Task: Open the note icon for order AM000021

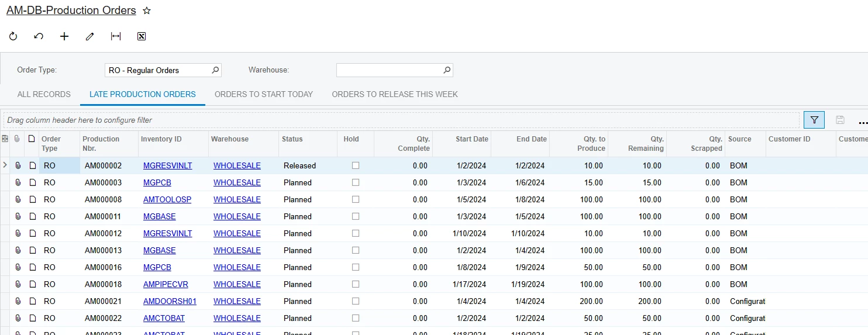Action: 32,301
